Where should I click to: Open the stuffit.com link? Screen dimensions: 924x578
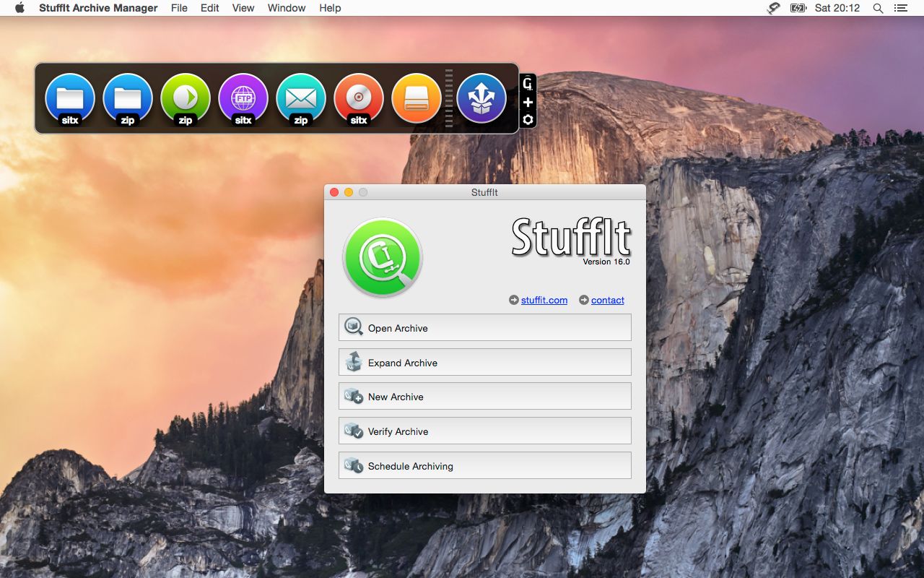pyautogui.click(x=544, y=300)
